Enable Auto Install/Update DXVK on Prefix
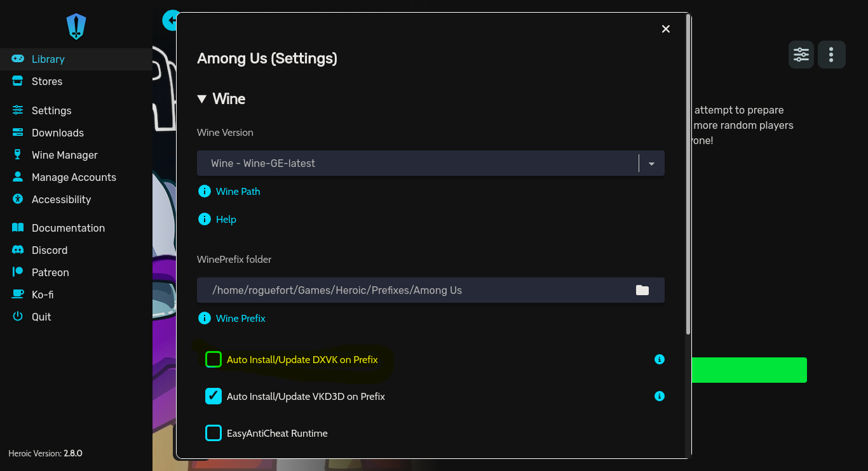868x471 pixels. click(214, 359)
